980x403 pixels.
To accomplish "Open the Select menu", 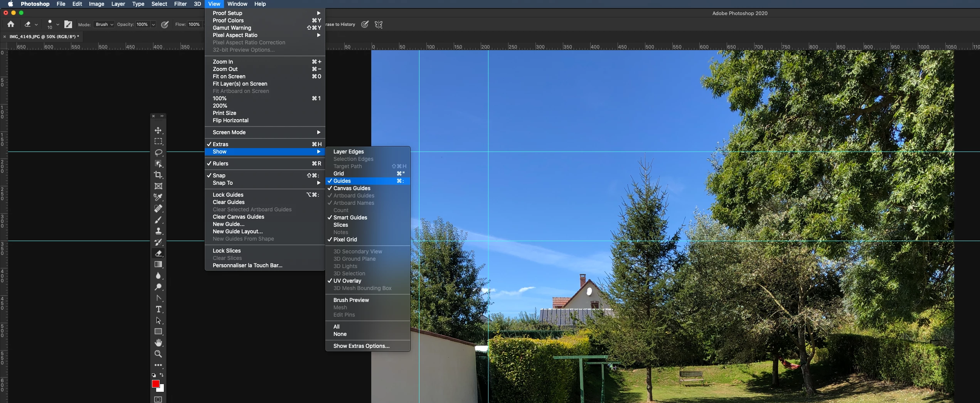I will coord(159,4).
